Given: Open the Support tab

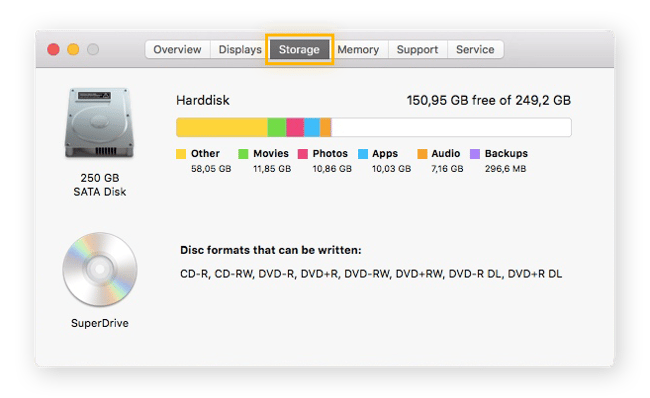Looking at the screenshot, I should click(x=417, y=50).
